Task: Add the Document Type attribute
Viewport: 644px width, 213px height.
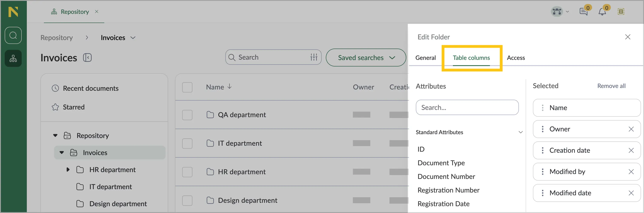Action: coord(441,163)
